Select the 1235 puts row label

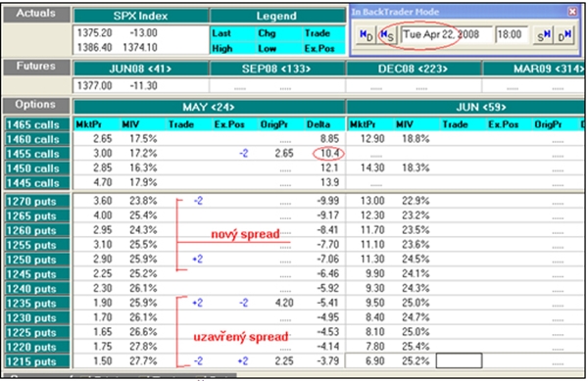[37, 303]
